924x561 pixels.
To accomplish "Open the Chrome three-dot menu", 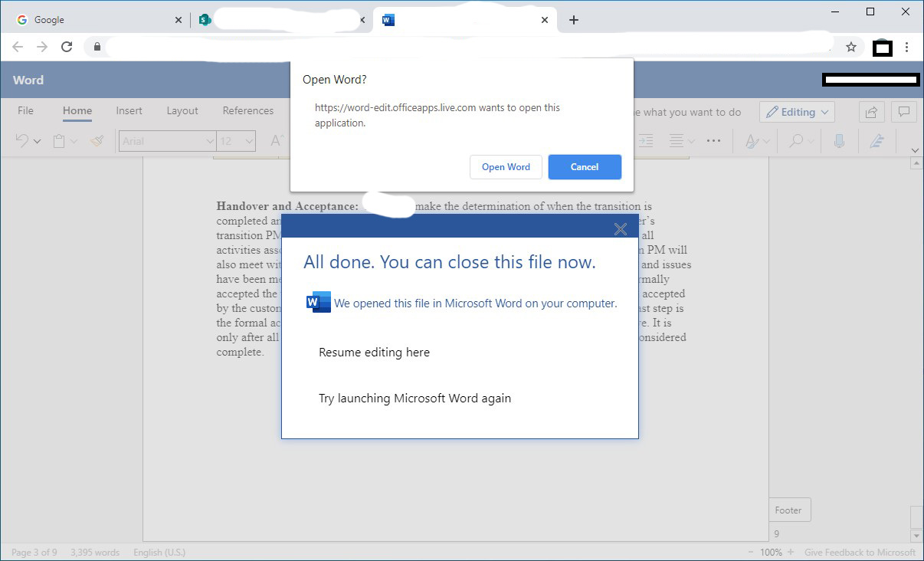I will [x=906, y=47].
